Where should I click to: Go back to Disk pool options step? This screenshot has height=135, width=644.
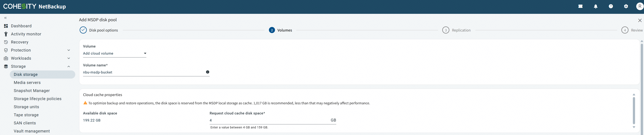tap(99, 30)
